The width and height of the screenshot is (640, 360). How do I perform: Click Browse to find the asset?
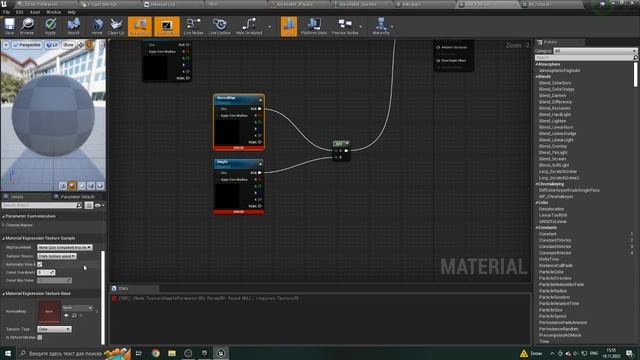(27, 26)
